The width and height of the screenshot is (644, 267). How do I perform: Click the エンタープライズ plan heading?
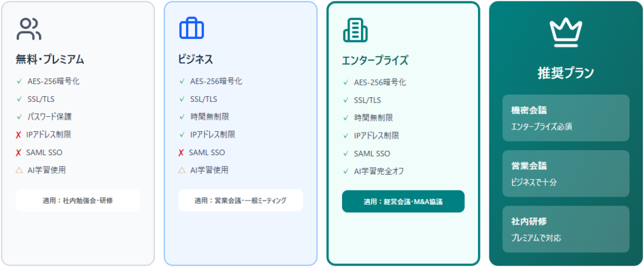375,61
